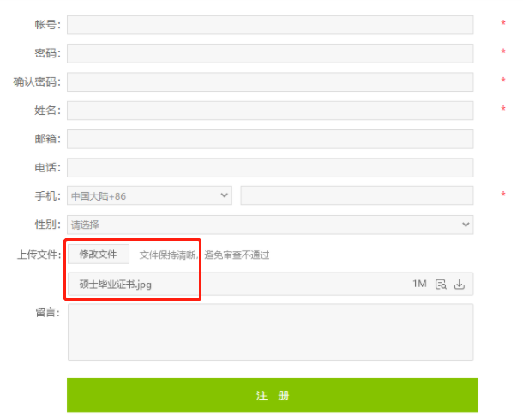Preview the uploaded 硕士毕业证书.jpg file
The image size is (523, 420).
441,285
